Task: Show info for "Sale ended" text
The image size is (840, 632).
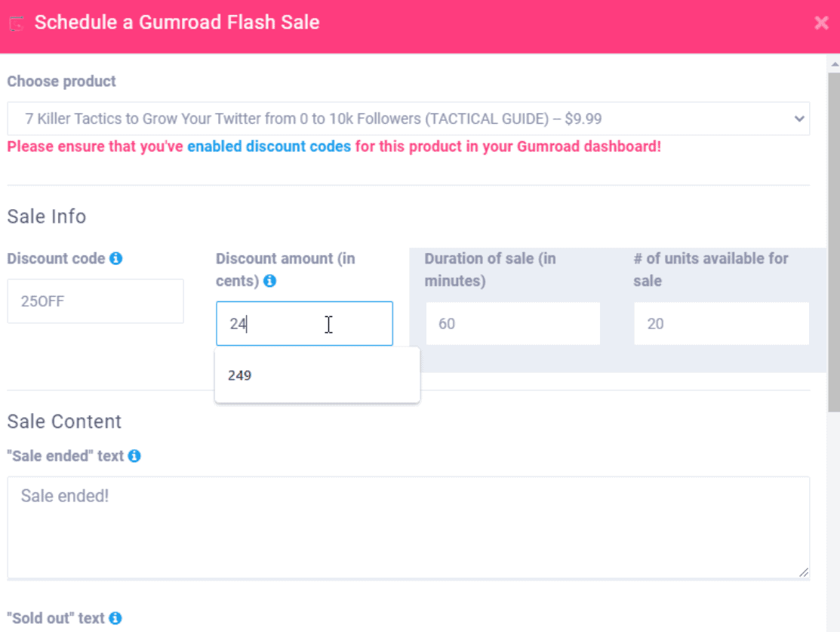Action: [134, 456]
